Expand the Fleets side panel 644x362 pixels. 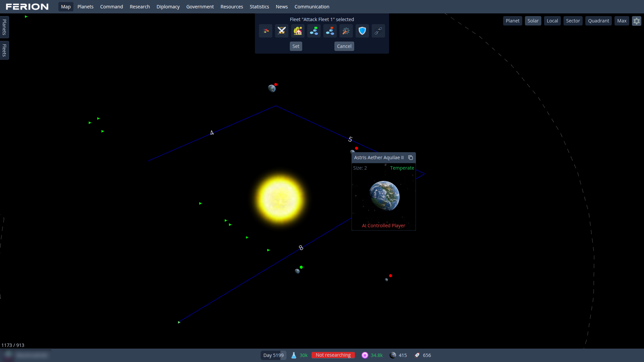pyautogui.click(x=4, y=50)
